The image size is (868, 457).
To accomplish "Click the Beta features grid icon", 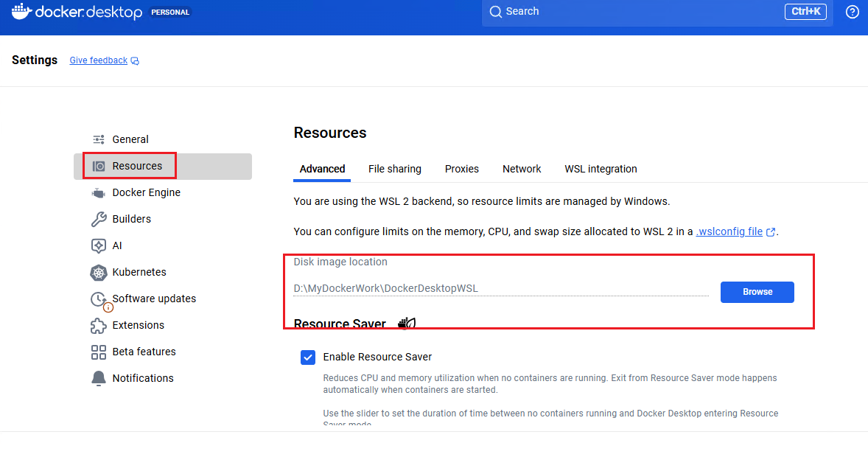I will 99,352.
